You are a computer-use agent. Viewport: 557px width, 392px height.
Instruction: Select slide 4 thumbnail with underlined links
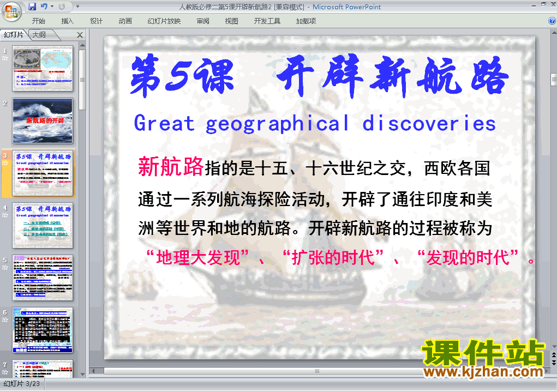43,226
